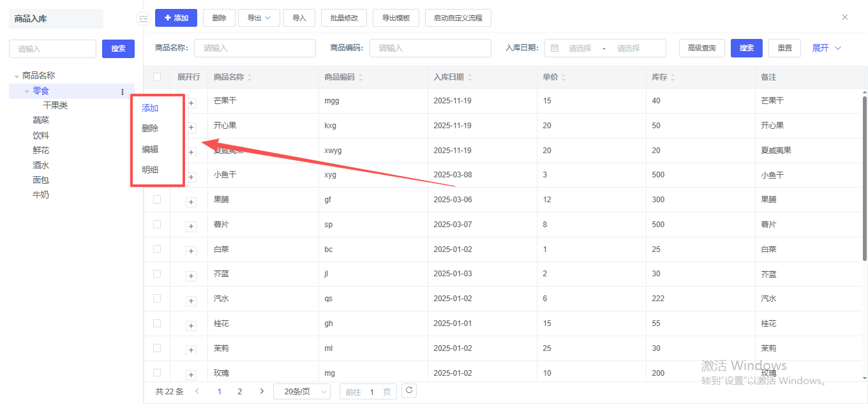Screen dimensions: 868x409
Task: Toggle the select-all header checkbox
Action: pyautogui.click(x=157, y=77)
